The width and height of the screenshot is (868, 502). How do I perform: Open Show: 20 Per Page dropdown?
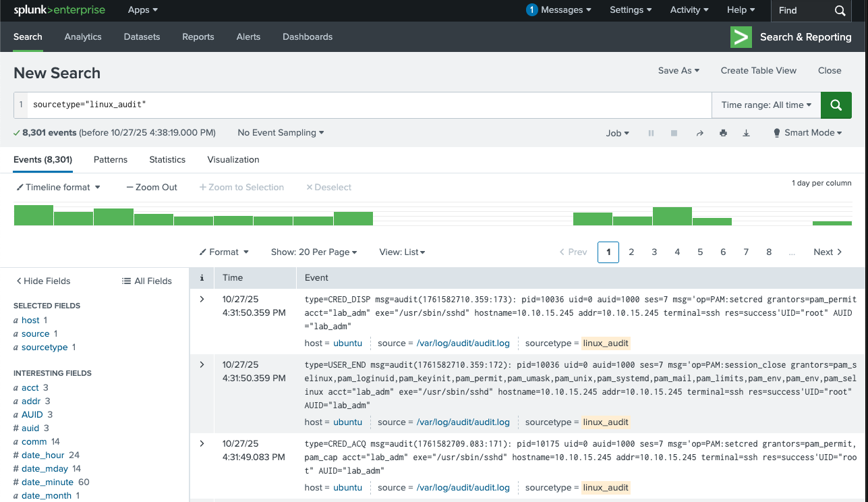pyautogui.click(x=314, y=252)
